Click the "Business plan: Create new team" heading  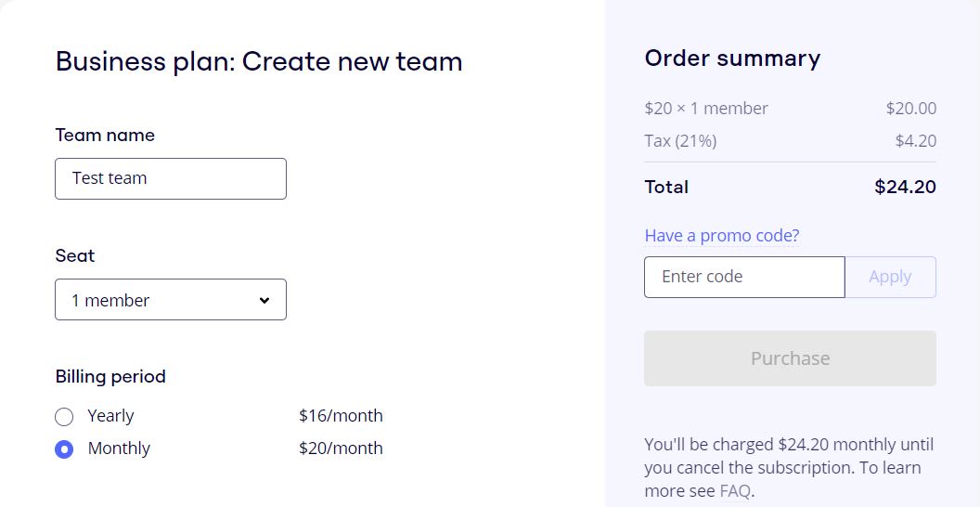coord(259,62)
